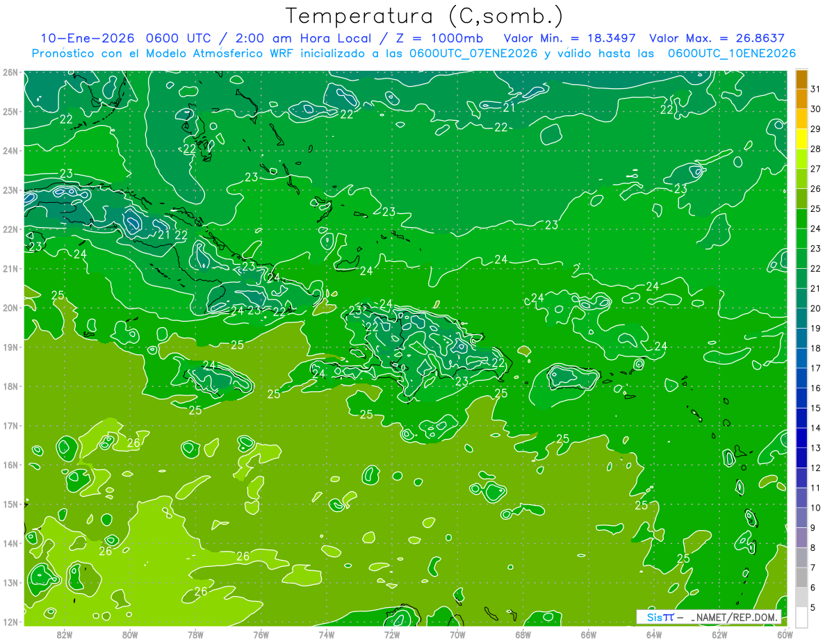The image size is (834, 644).
Task: Click the title "Temperatura (C,somb.)"
Action: point(425,17)
